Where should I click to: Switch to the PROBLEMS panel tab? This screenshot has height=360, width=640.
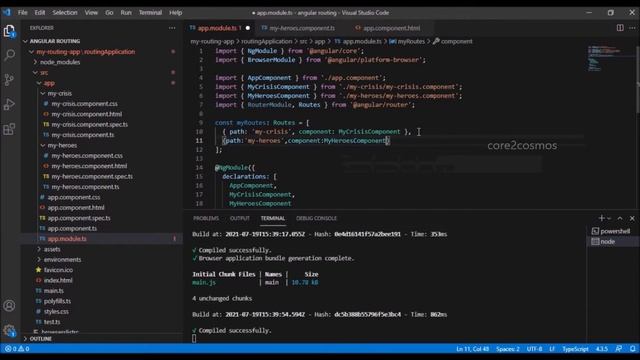206,218
